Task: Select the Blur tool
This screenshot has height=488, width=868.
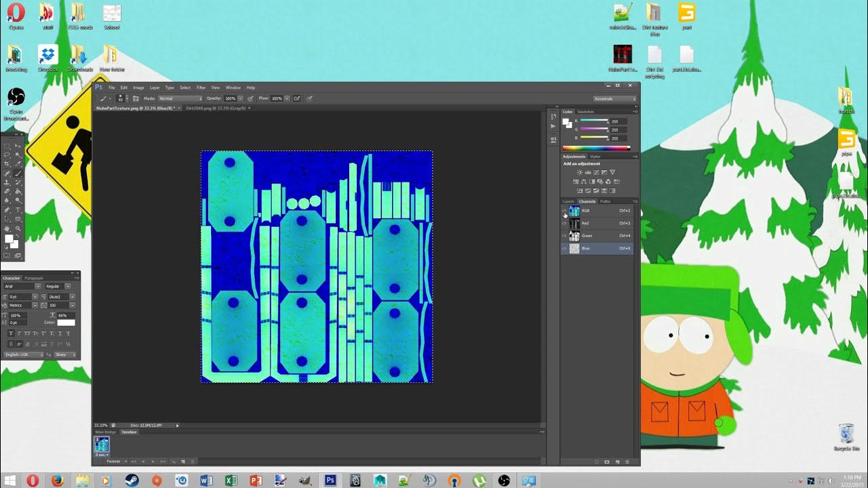Action: (x=7, y=201)
